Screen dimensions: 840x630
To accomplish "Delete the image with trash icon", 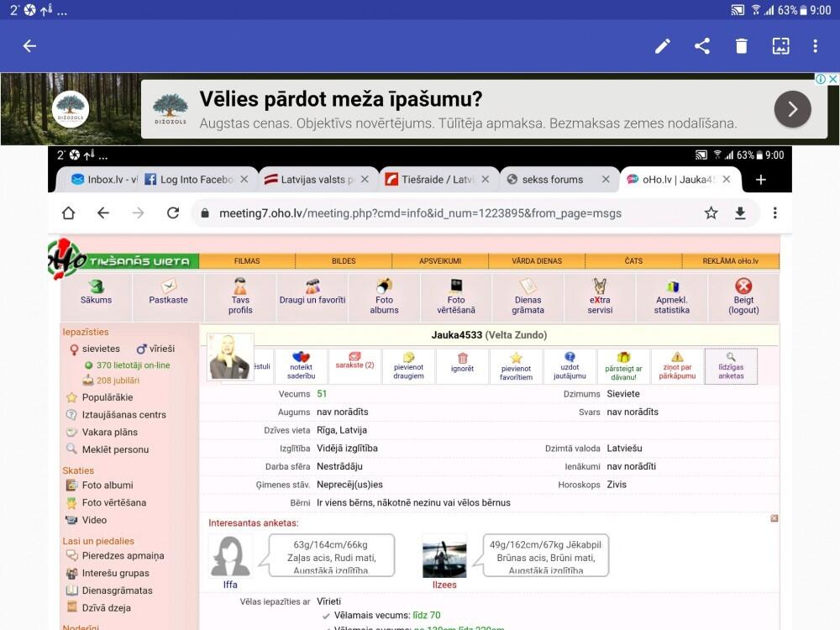I will [741, 46].
